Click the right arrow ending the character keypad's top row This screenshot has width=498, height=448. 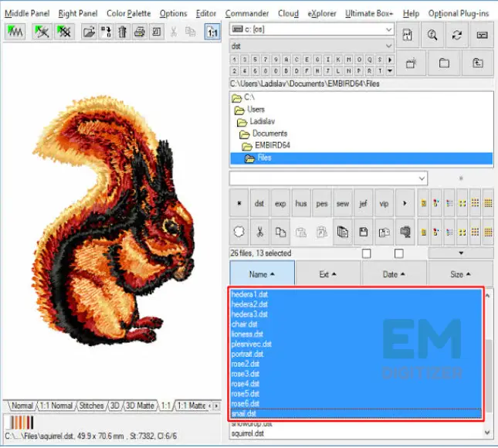(x=390, y=59)
